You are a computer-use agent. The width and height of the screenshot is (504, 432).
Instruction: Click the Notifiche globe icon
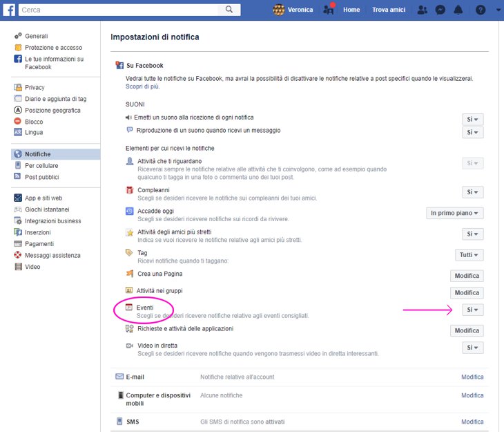[x=18, y=154]
